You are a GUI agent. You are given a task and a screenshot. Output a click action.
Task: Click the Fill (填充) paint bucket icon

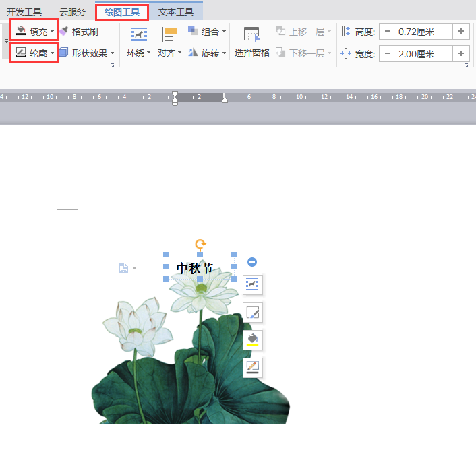[x=22, y=31]
